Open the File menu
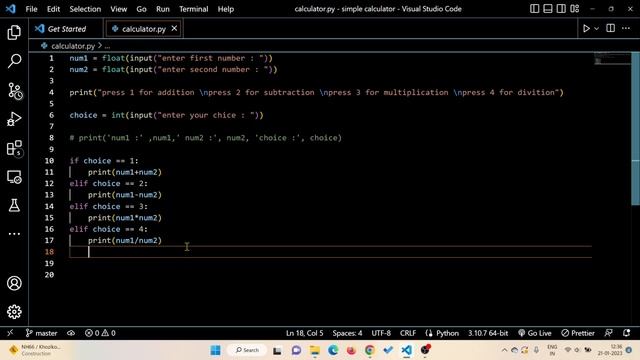Viewport: 640px width, 360px height. click(x=31, y=9)
